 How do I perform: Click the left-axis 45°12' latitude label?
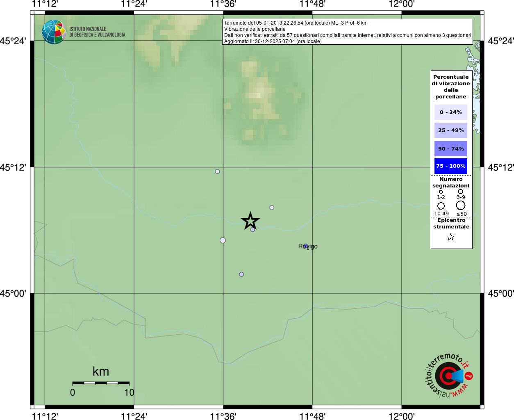point(13,167)
